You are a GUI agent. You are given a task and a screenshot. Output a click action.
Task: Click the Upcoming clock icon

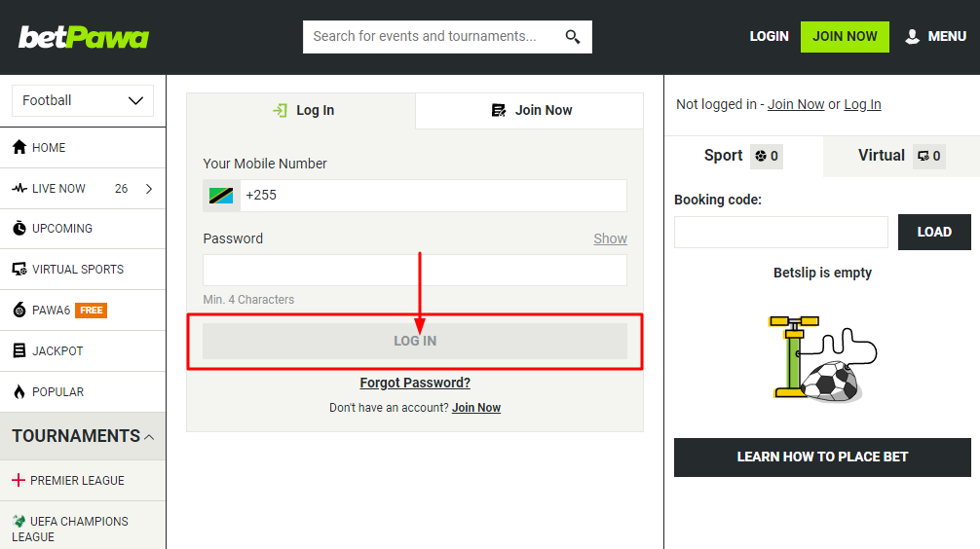pyautogui.click(x=19, y=228)
